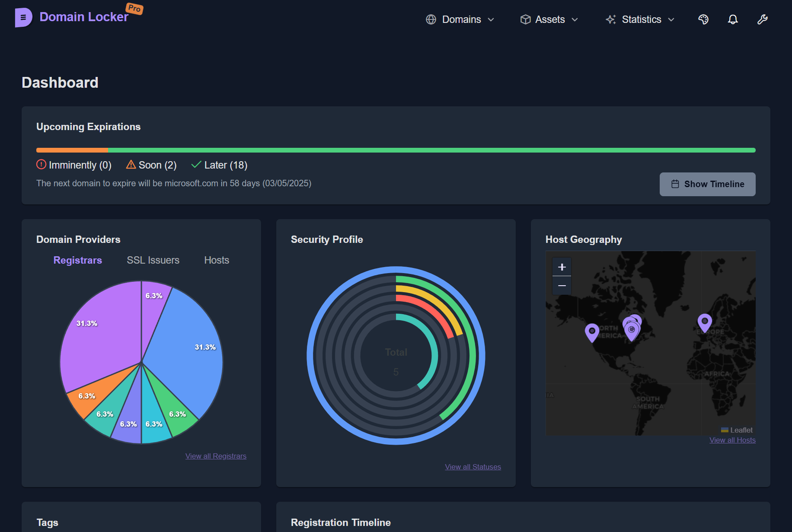Open the View all Registrars link
This screenshot has width=792, height=532.
click(216, 456)
